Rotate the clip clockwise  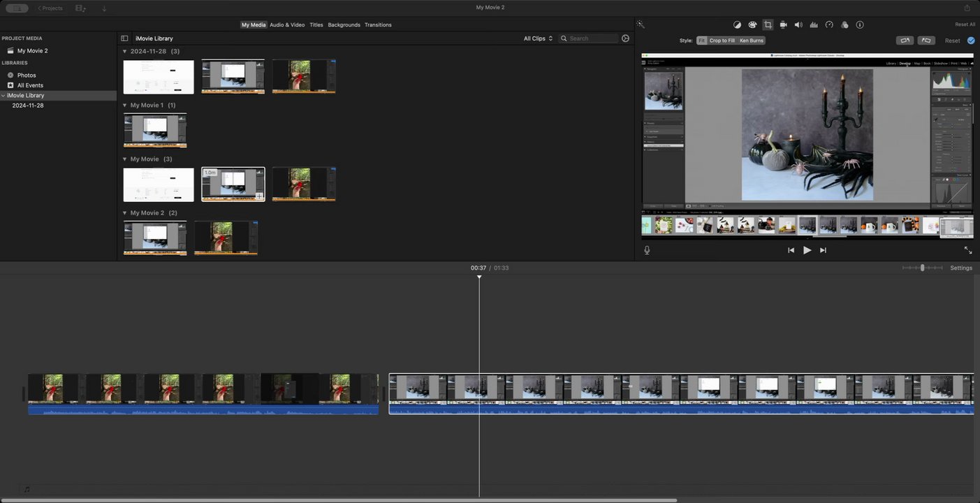[926, 41]
